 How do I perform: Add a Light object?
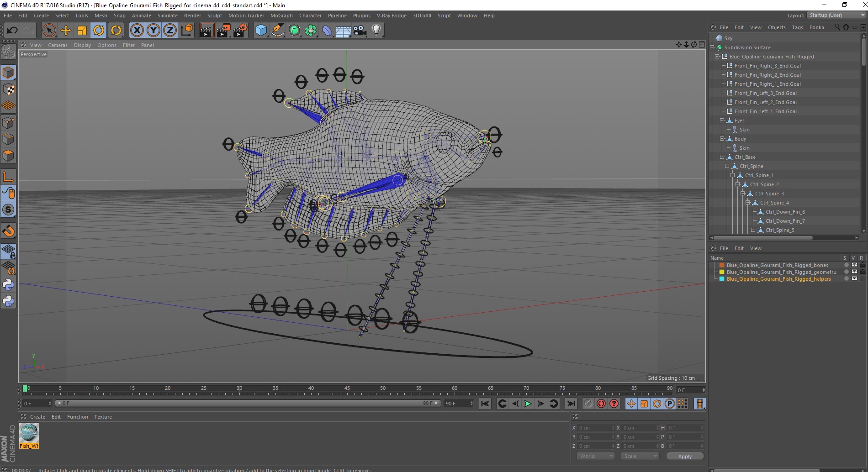click(376, 31)
